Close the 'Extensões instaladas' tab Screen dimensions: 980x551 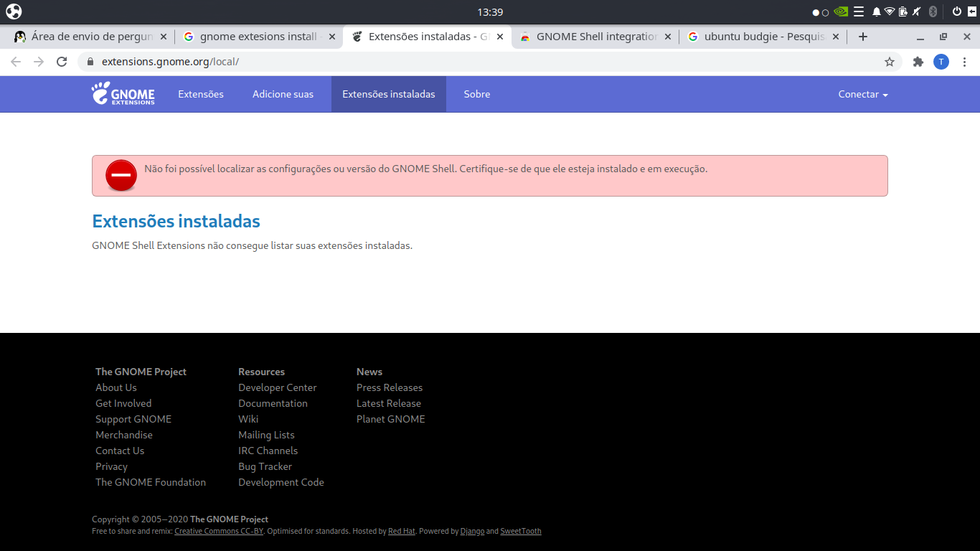(x=500, y=37)
